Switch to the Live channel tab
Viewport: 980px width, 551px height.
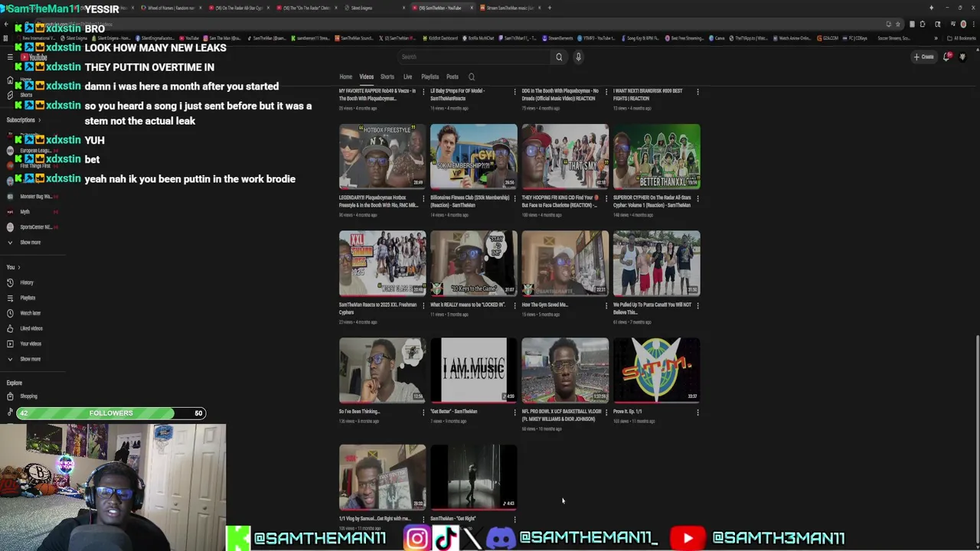pos(407,77)
